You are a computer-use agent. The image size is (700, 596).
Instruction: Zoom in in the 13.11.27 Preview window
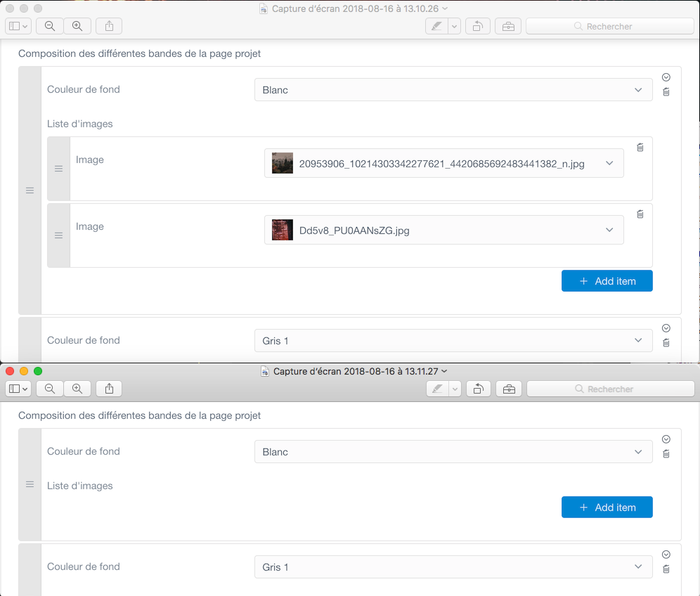pos(77,389)
